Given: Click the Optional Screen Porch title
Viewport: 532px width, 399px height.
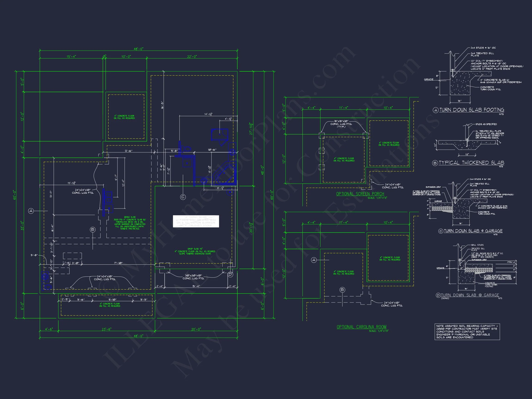Looking at the screenshot, I should 360,194.
